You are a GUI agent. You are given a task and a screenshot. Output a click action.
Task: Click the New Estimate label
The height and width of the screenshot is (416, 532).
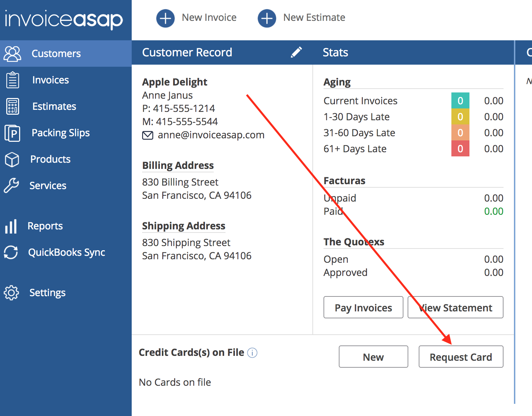pyautogui.click(x=314, y=17)
